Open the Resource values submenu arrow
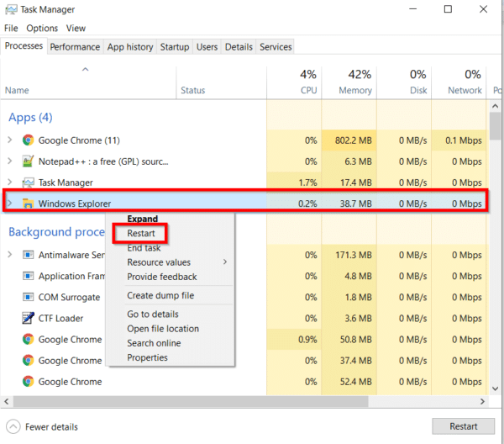 [x=225, y=262]
